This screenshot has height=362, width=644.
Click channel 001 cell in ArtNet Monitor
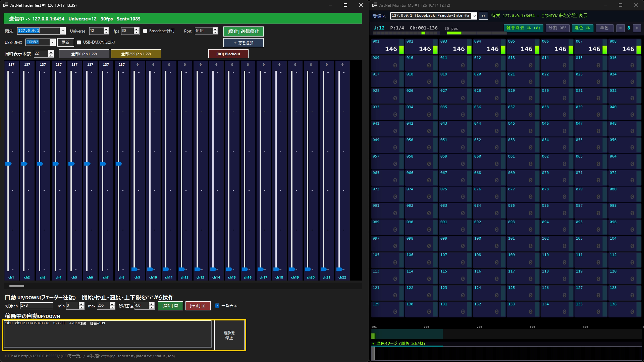pyautogui.click(x=387, y=46)
